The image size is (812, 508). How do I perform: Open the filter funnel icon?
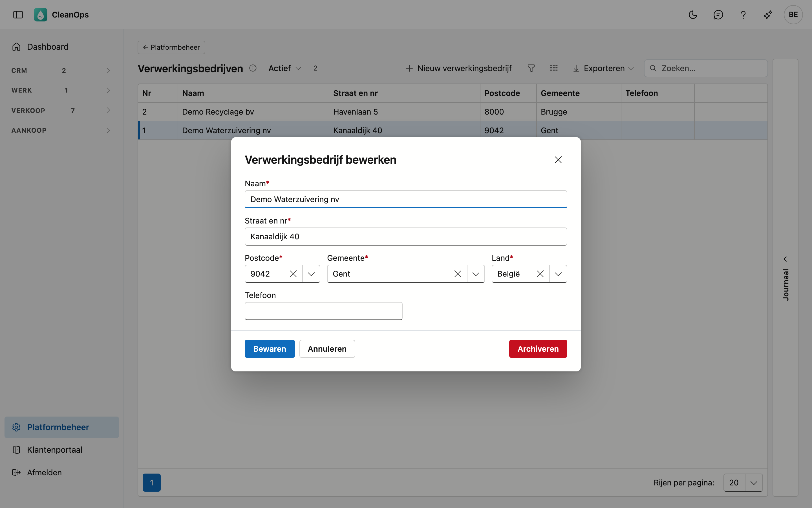(531, 68)
